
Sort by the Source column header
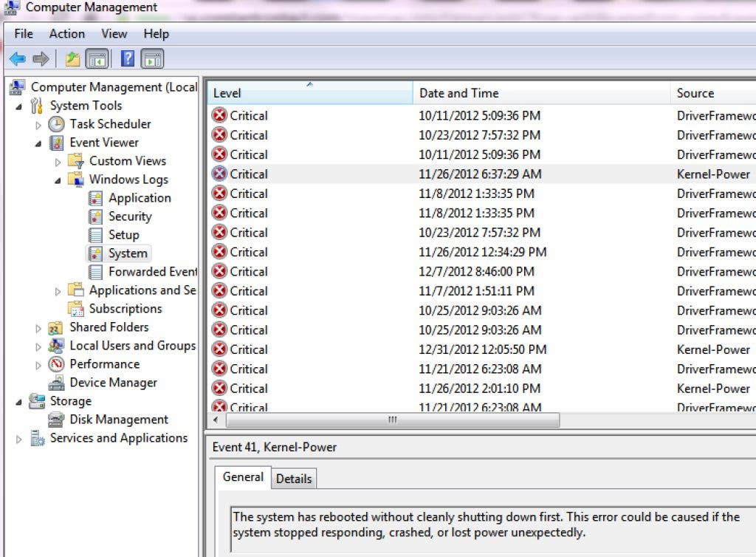[x=714, y=92]
